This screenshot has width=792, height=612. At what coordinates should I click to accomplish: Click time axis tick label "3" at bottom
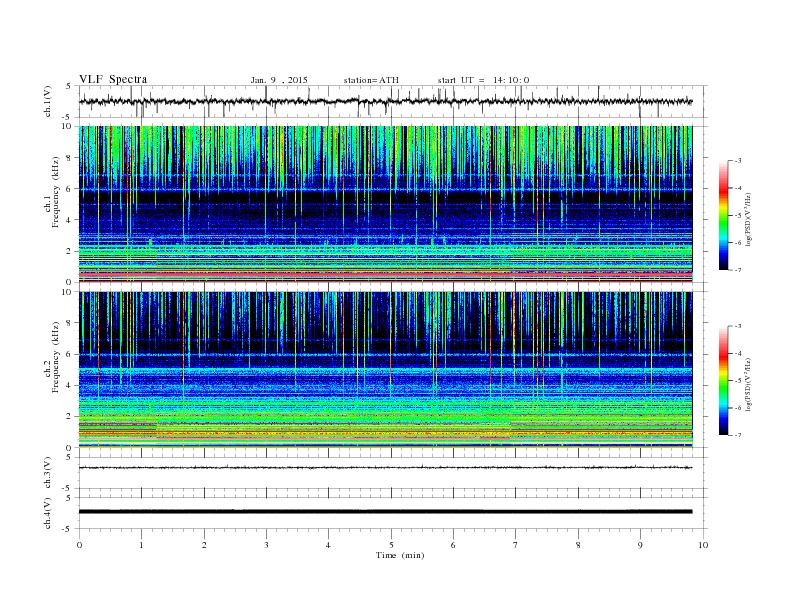[266, 545]
